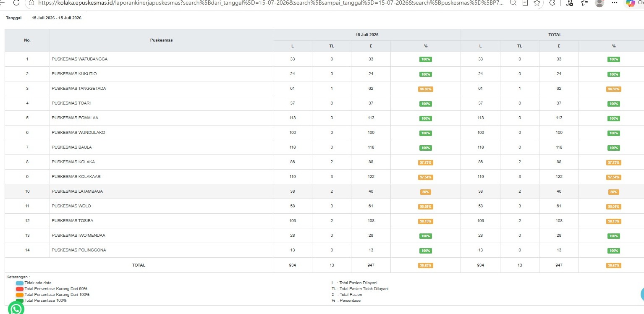
Task: Reload the page with the refresh icon
Action: pyautogui.click(x=16, y=3)
